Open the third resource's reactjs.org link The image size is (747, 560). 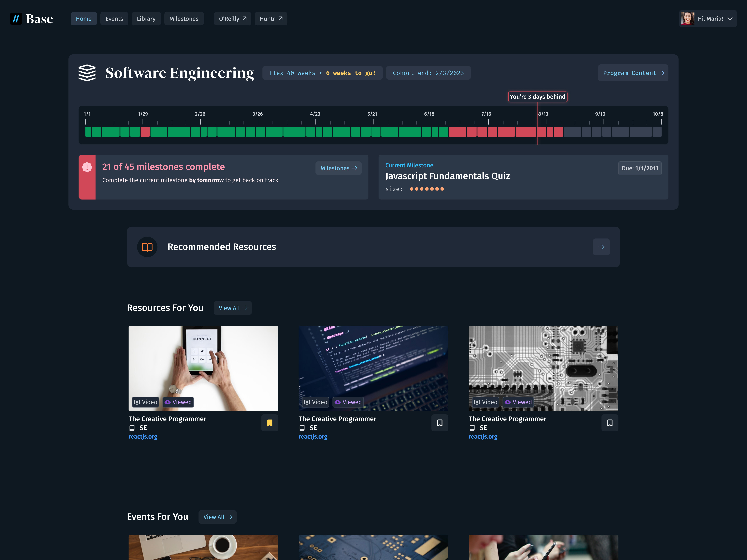483,436
